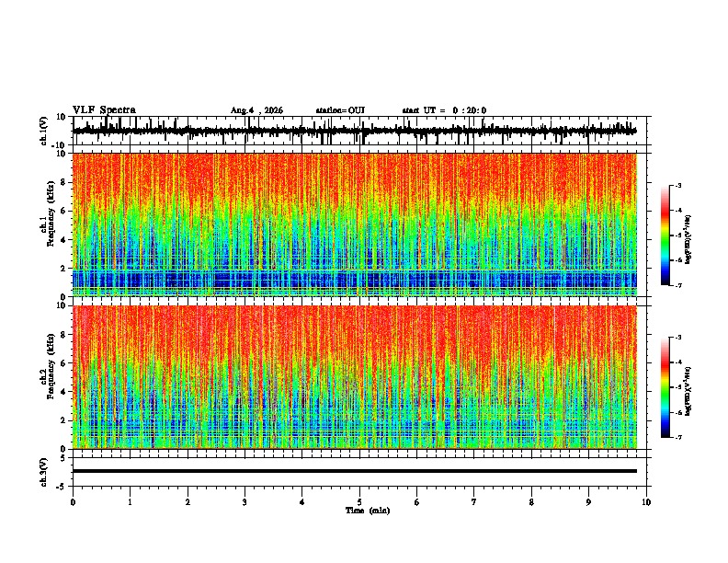Click the 'ch.1(V)' waveform axis label

tap(44, 131)
